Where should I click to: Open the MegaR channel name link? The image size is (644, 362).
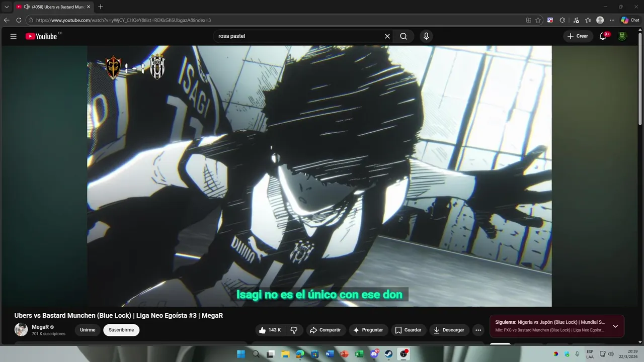(x=40, y=327)
